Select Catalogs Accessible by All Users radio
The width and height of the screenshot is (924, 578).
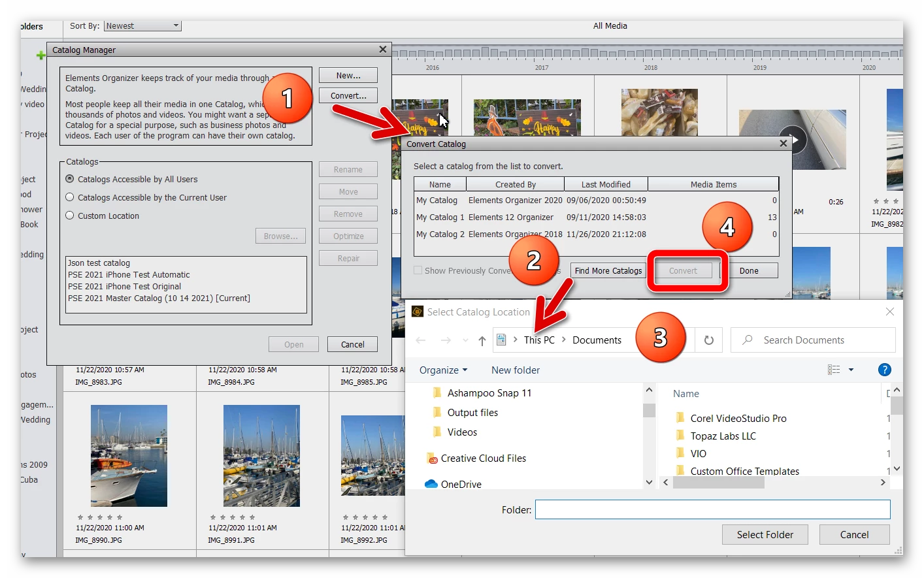click(x=70, y=179)
